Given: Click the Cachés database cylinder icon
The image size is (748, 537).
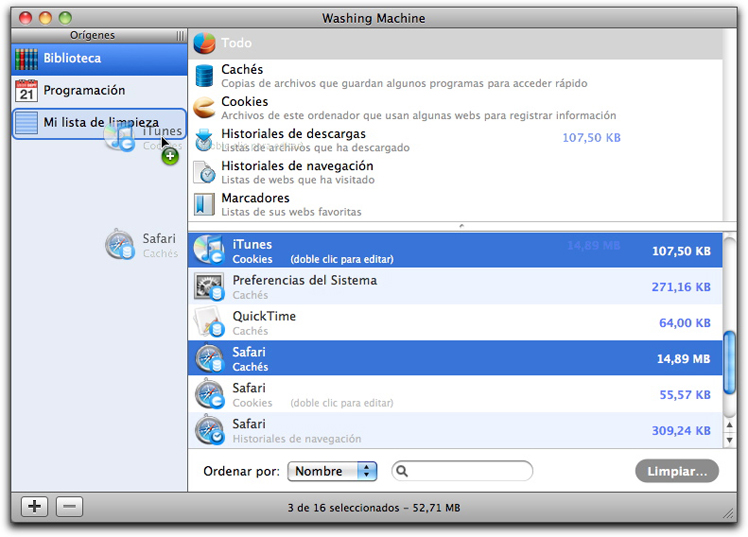Looking at the screenshot, I should [x=205, y=75].
